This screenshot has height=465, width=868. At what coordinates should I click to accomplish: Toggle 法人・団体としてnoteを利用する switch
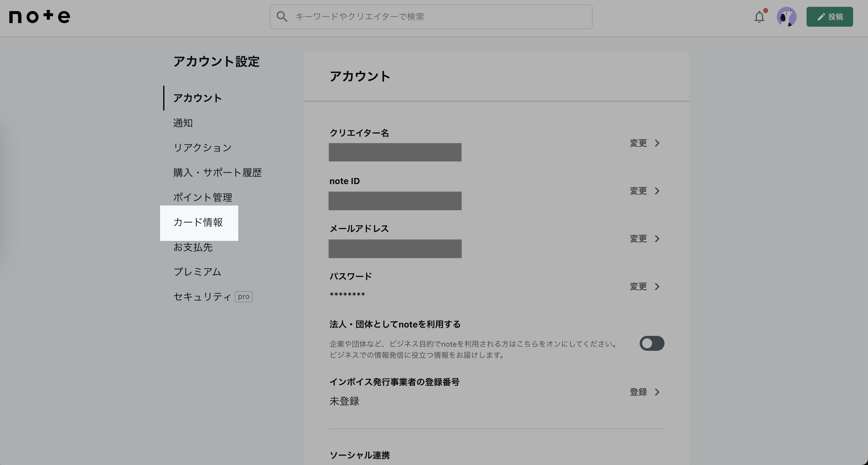(x=652, y=343)
